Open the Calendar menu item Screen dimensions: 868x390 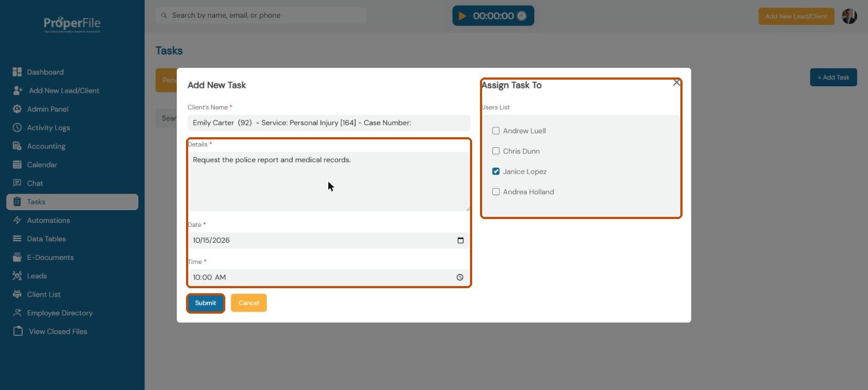[x=72, y=164]
